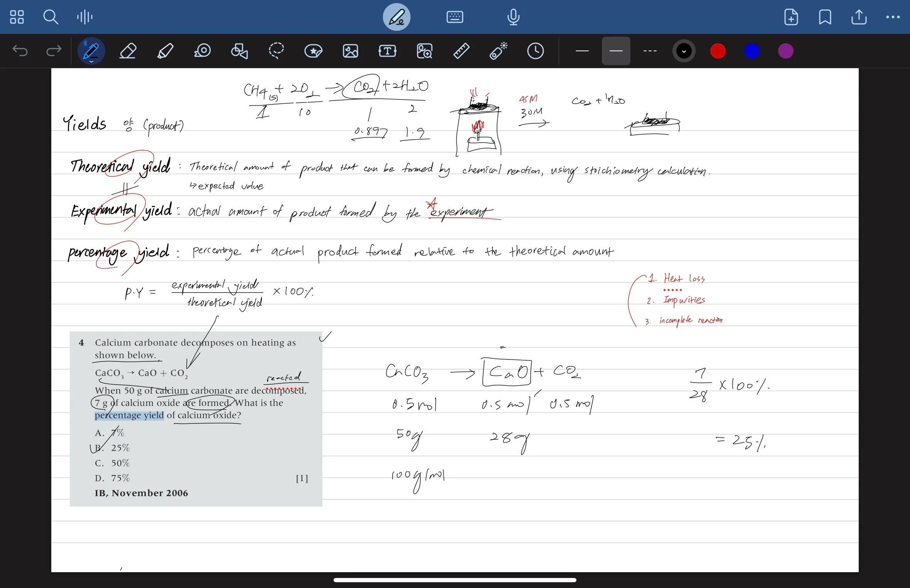Switch to keyboard input mode
Viewport: 910px width, 588px height.
coord(455,17)
